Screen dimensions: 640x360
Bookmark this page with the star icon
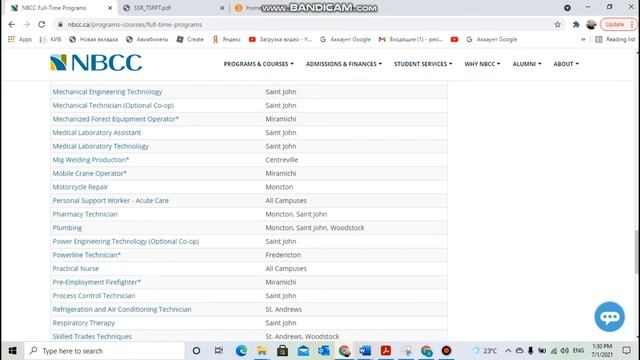pos(558,24)
